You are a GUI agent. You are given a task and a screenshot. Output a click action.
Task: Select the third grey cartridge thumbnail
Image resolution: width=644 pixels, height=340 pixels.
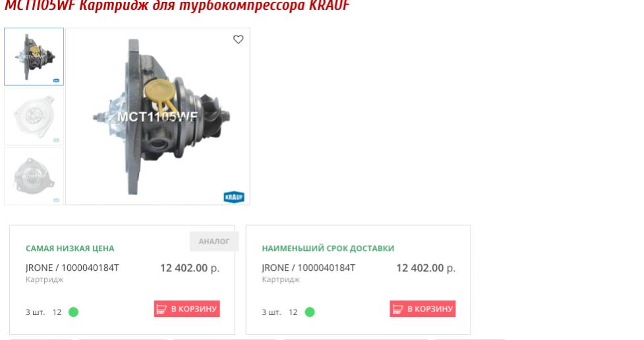(x=34, y=176)
